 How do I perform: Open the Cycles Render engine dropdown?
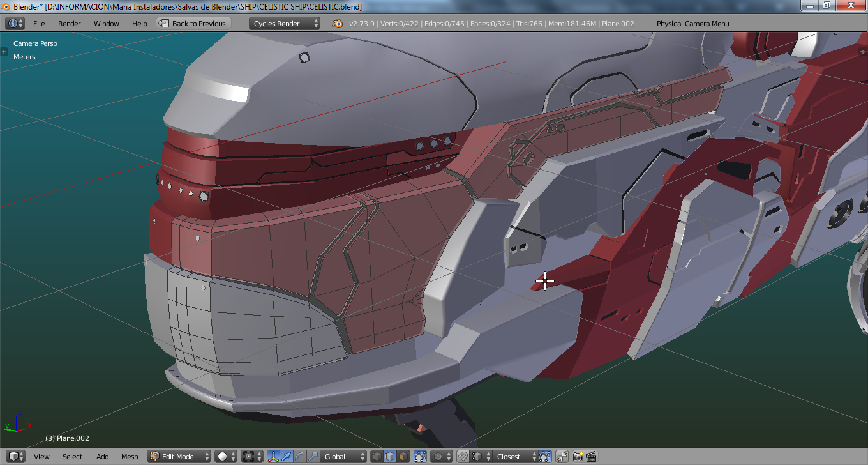[x=285, y=24]
